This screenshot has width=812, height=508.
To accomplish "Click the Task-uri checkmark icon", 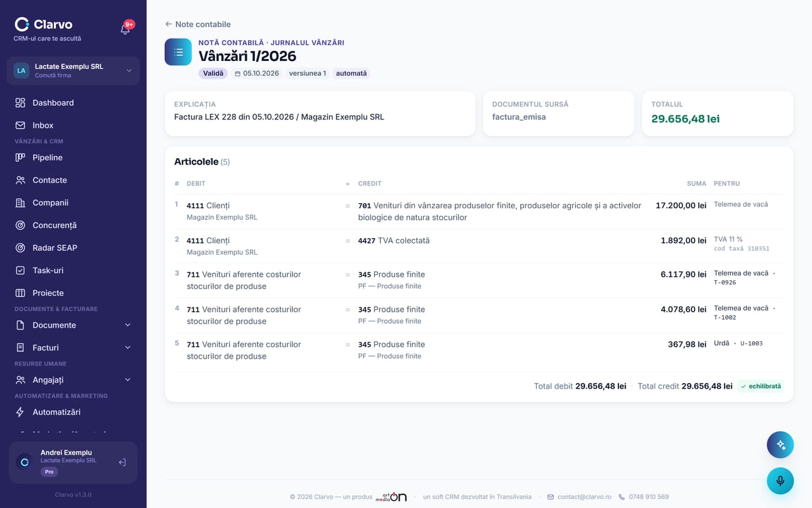I will tap(20, 271).
